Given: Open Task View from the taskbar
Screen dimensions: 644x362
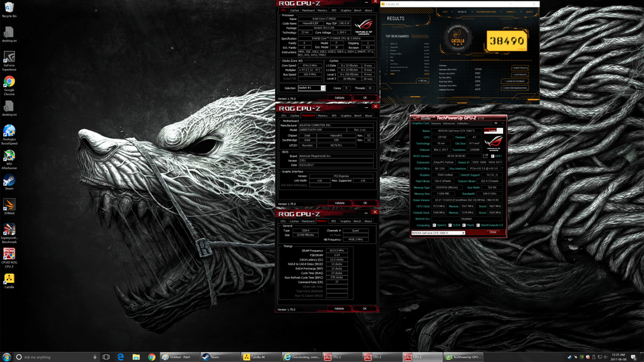Looking at the screenshot, I should pyautogui.click(x=106, y=357).
